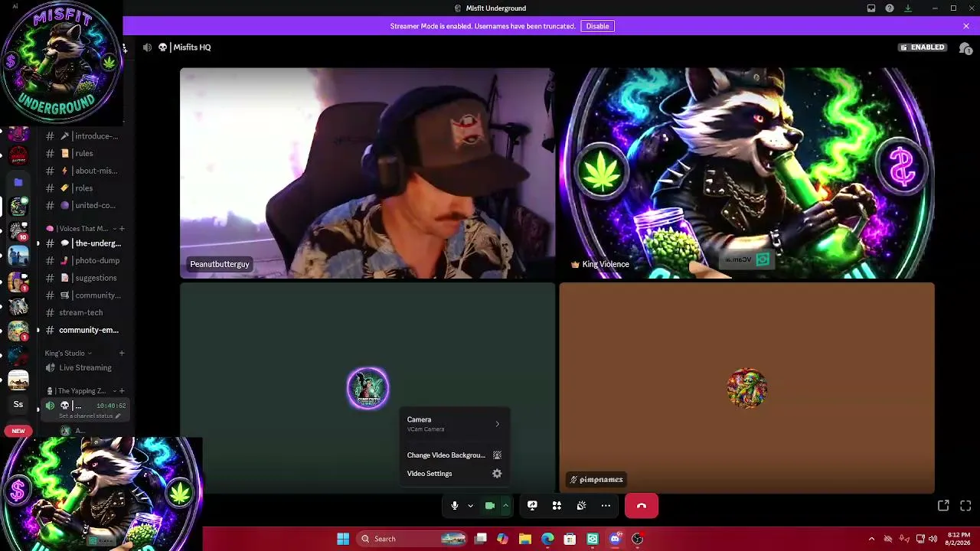Collapse camera options arrow beside camera button
980x551 pixels.
[x=505, y=506]
